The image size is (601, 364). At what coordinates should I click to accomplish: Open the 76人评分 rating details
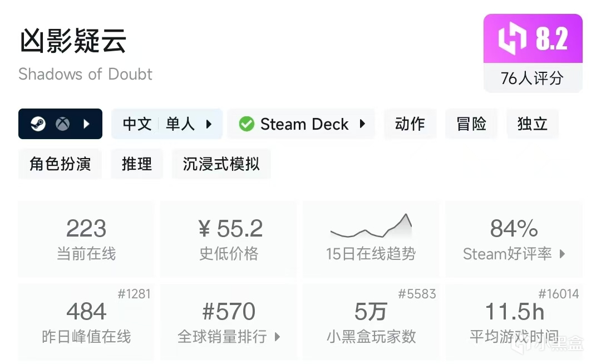(533, 78)
